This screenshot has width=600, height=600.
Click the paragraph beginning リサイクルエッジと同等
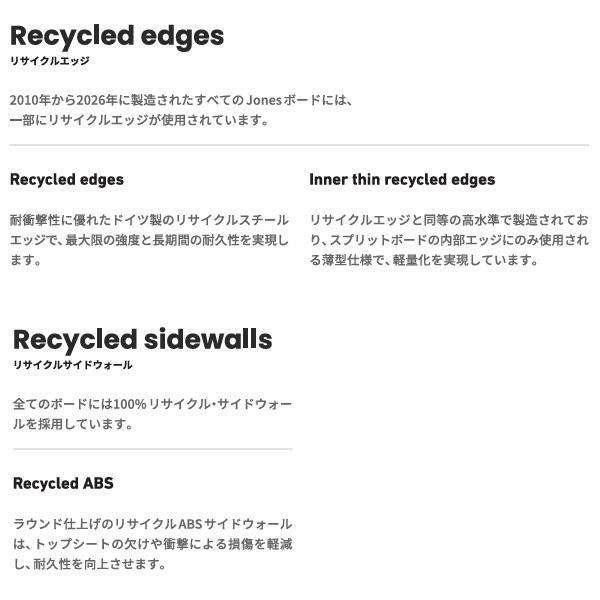[x=449, y=240]
